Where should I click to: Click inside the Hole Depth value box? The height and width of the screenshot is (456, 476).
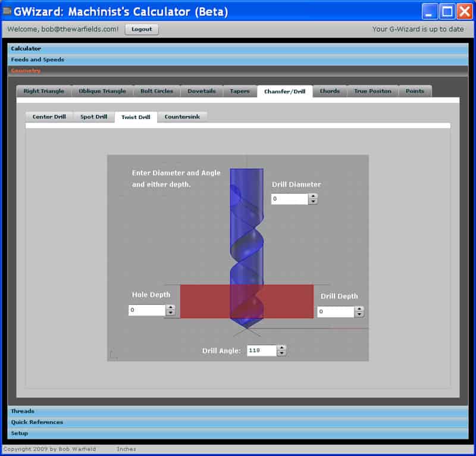point(146,310)
